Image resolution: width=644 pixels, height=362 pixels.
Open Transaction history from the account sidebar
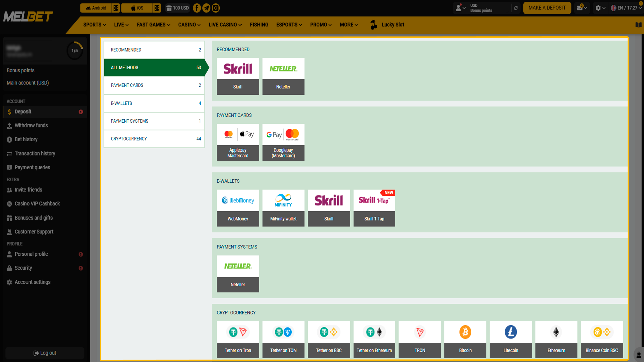tap(35, 153)
